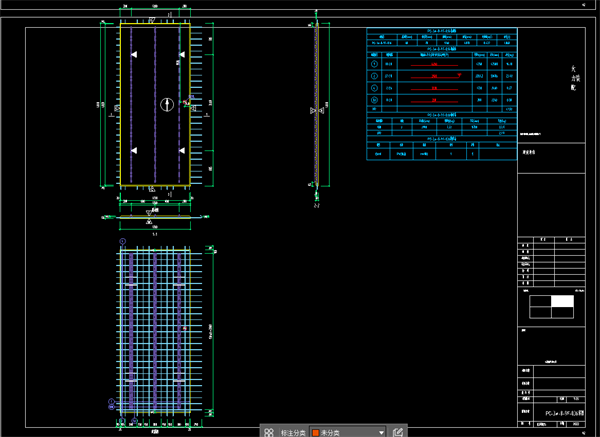The image size is (600, 437).
Task: Open the 未分类 category dropdown
Action: [x=348, y=432]
